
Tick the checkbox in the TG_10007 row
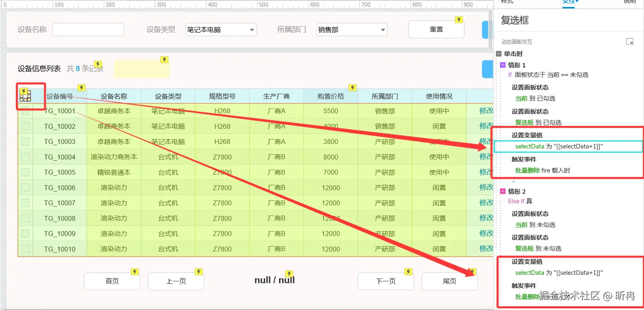click(x=25, y=203)
